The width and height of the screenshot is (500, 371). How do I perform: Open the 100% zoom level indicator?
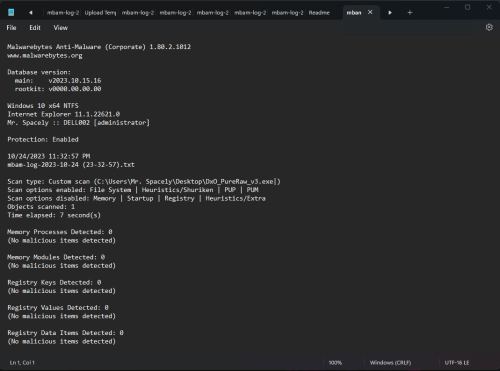pos(335,363)
